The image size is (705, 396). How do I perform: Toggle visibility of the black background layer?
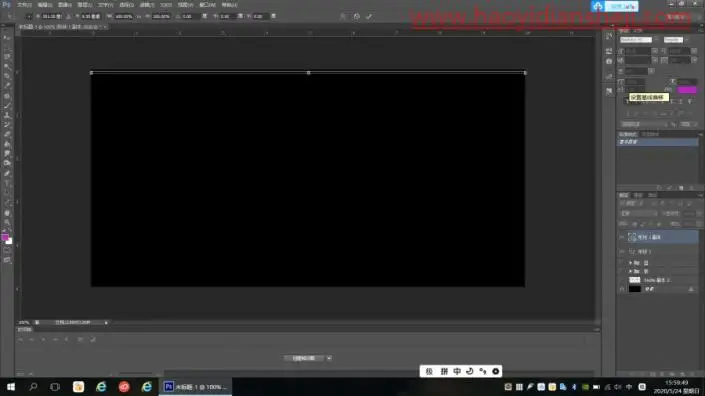pyautogui.click(x=622, y=289)
